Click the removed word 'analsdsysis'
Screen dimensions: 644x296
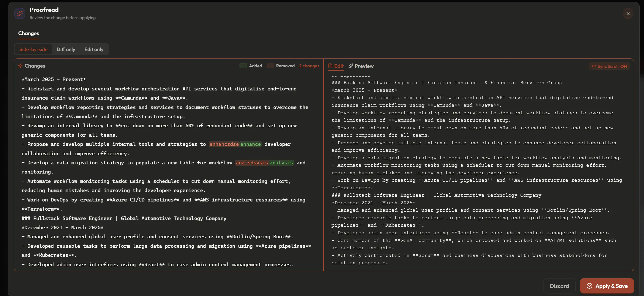[x=252, y=163]
